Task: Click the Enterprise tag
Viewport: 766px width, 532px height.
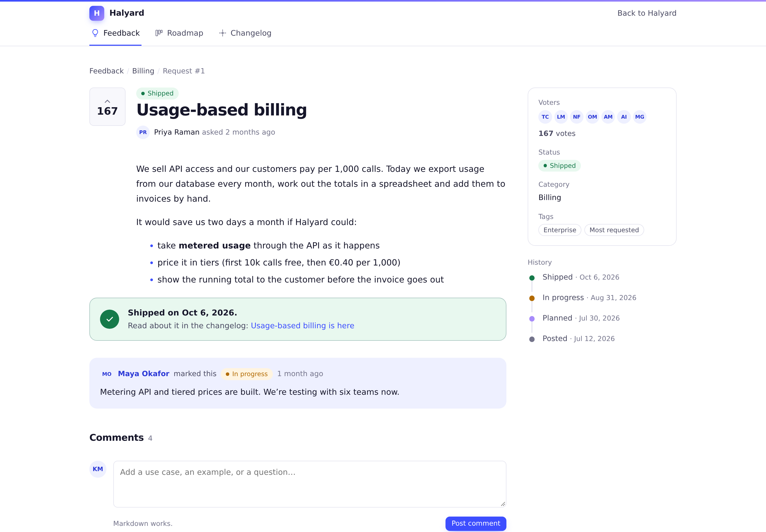Action: 560,230
